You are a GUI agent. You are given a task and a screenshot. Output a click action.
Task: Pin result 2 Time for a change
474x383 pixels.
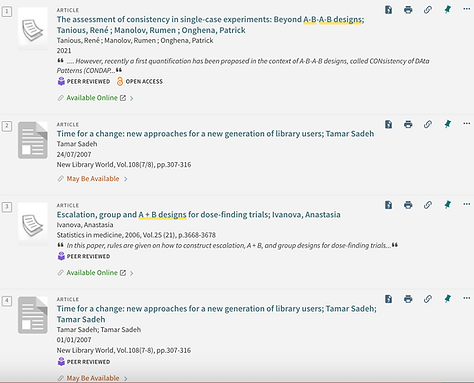click(448, 124)
